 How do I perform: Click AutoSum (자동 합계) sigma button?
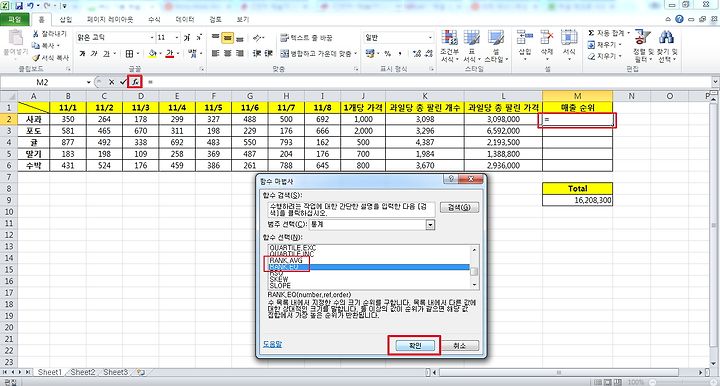605,33
